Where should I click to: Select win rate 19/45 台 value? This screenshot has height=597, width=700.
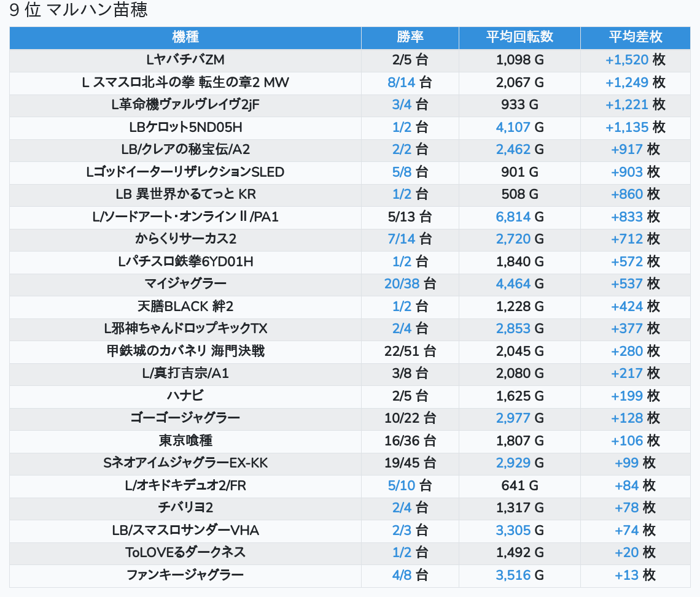(x=410, y=463)
